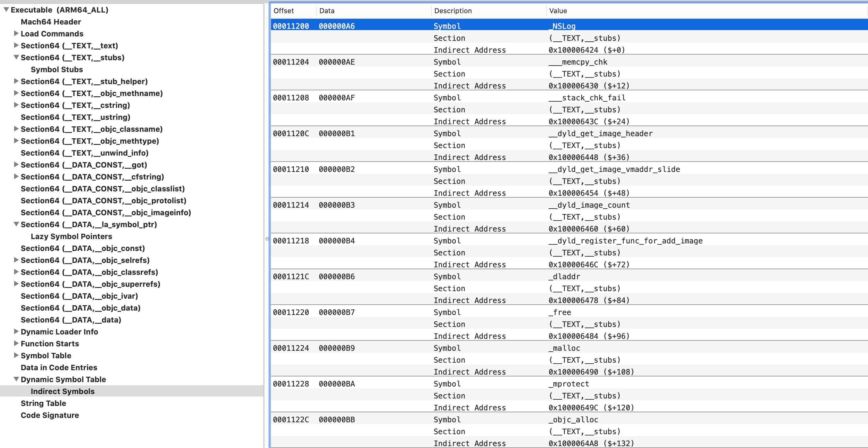Click data cell 000000B1
The image size is (868, 448).
pyautogui.click(x=337, y=134)
